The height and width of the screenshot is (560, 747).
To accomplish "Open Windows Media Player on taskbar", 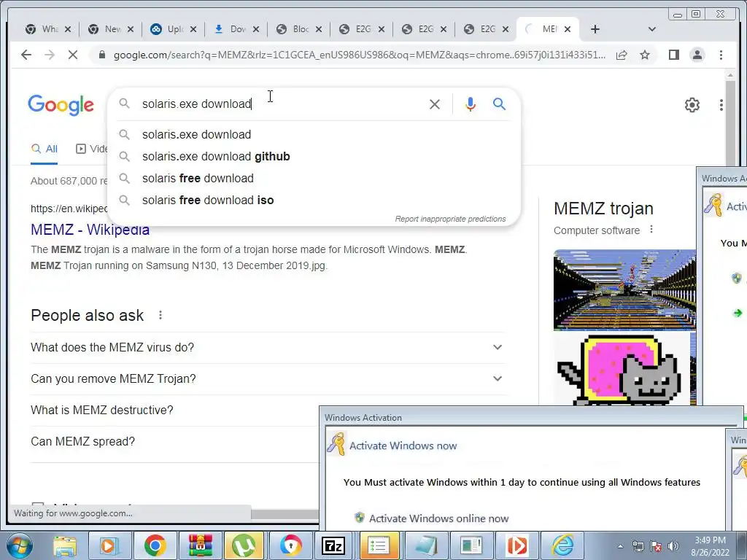I will [109, 545].
